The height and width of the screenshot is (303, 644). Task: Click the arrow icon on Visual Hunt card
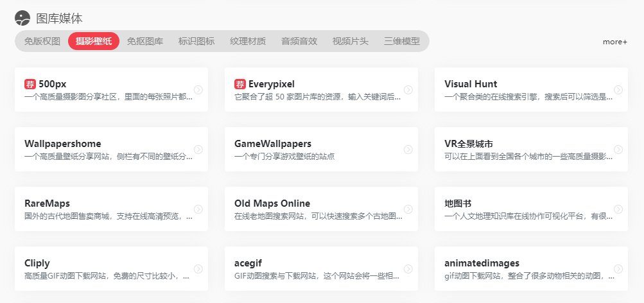[x=618, y=89]
